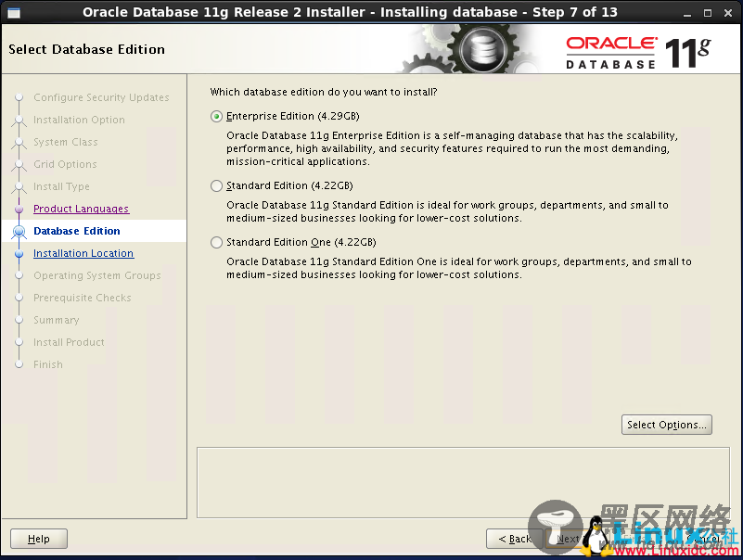Go back with the Back button
Image resolution: width=743 pixels, height=560 pixels.
514,539
